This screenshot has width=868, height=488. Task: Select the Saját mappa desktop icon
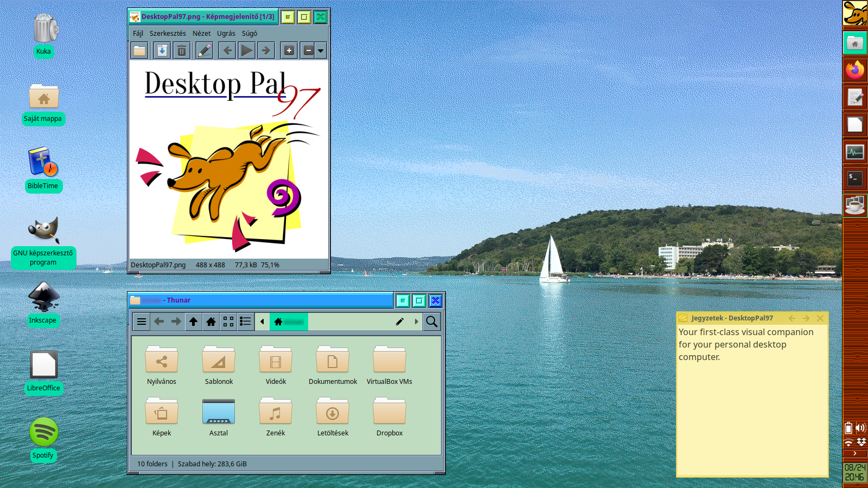pos(43,104)
